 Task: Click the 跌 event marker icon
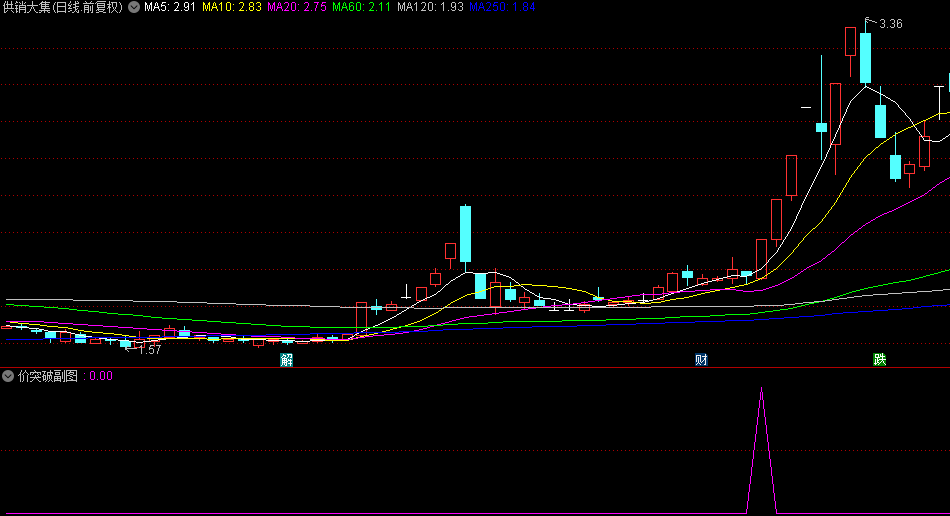(879, 360)
